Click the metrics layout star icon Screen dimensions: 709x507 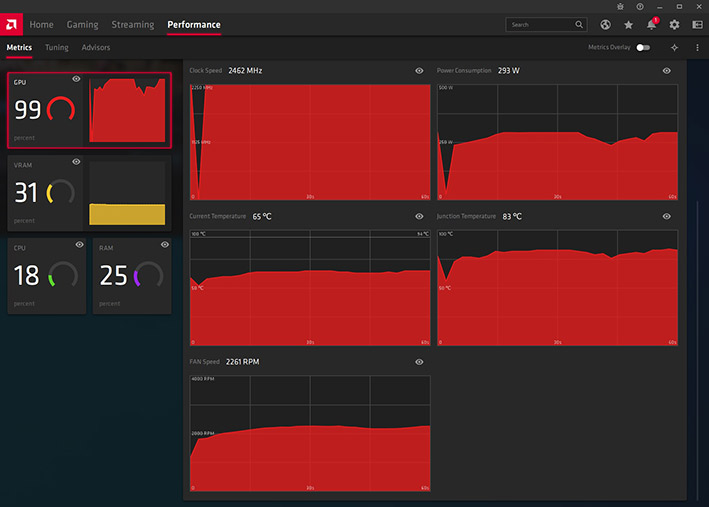coord(674,47)
